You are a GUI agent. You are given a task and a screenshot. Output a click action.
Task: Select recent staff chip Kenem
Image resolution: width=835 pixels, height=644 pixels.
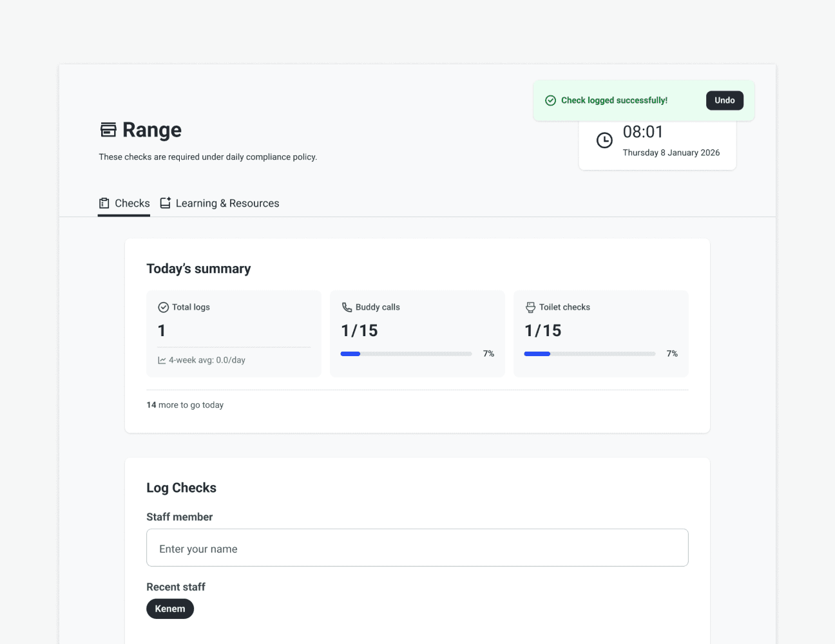(170, 609)
